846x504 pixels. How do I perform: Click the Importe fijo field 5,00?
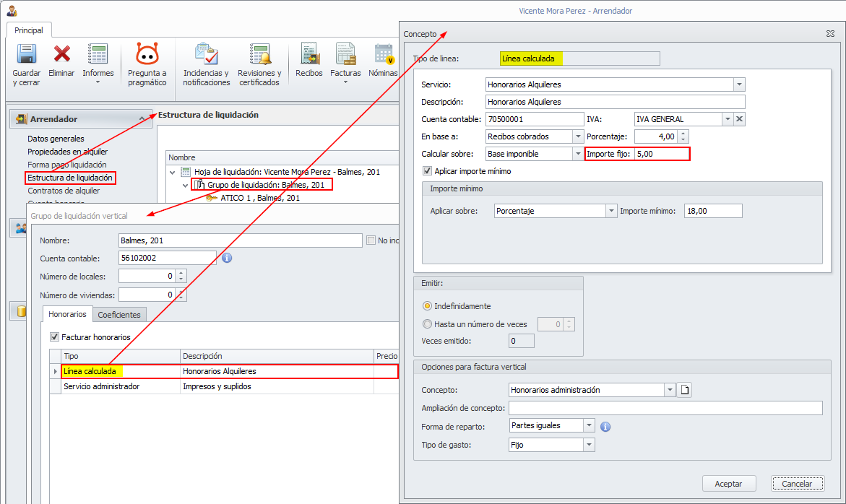(x=661, y=154)
